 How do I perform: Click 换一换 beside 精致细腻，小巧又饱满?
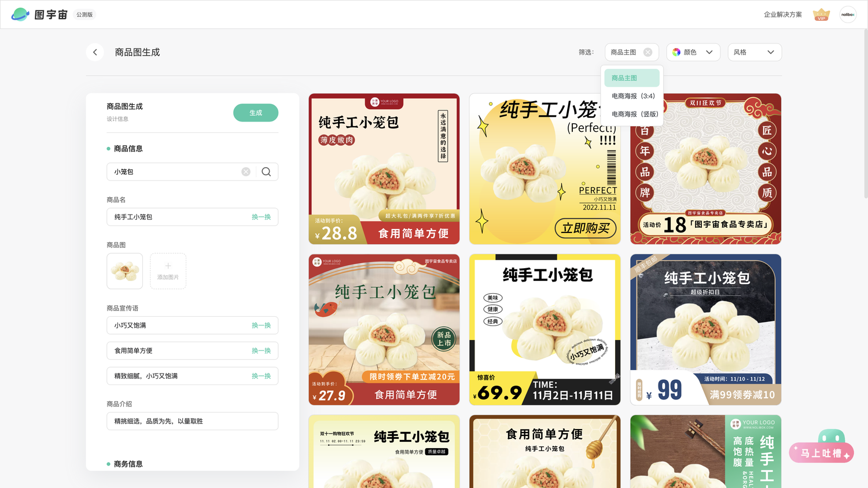coord(261,376)
